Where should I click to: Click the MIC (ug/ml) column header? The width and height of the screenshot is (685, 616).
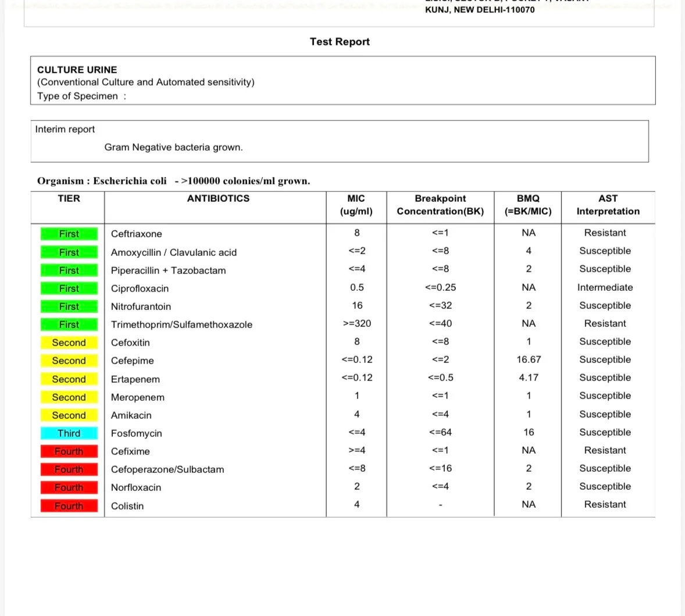[x=356, y=205]
